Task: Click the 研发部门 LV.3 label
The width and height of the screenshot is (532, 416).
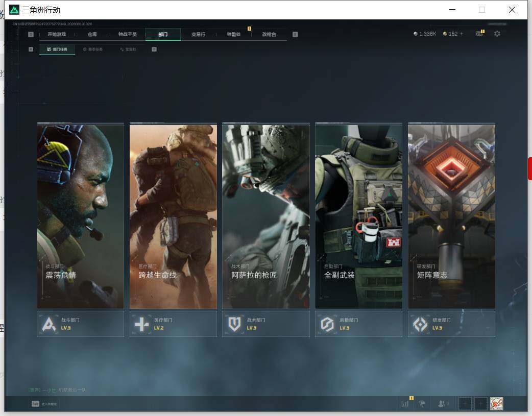Action: click(x=438, y=328)
